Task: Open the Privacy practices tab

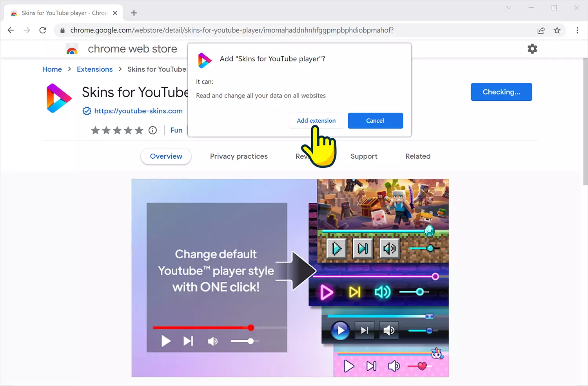Action: 239,156
